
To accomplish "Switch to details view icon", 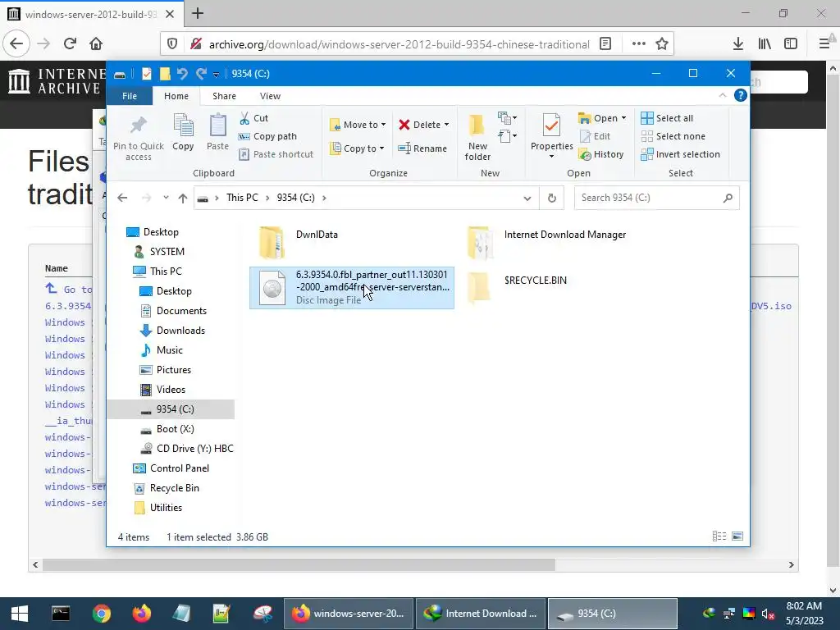I will [x=719, y=536].
